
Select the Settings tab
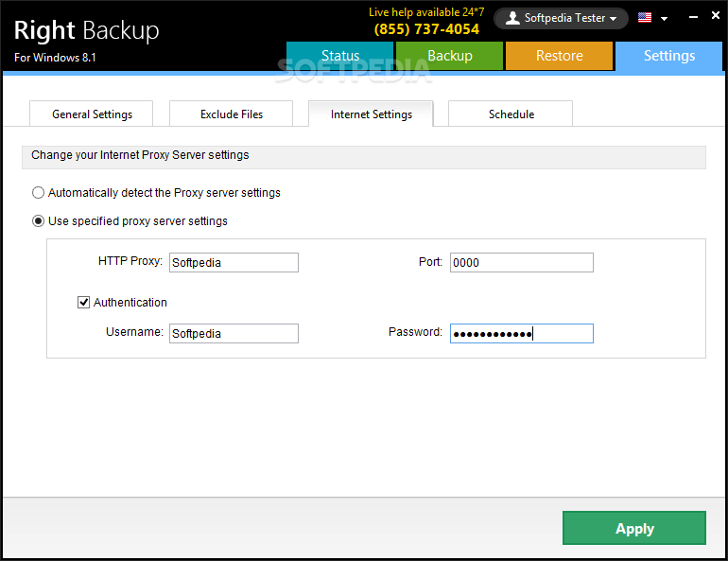point(669,56)
